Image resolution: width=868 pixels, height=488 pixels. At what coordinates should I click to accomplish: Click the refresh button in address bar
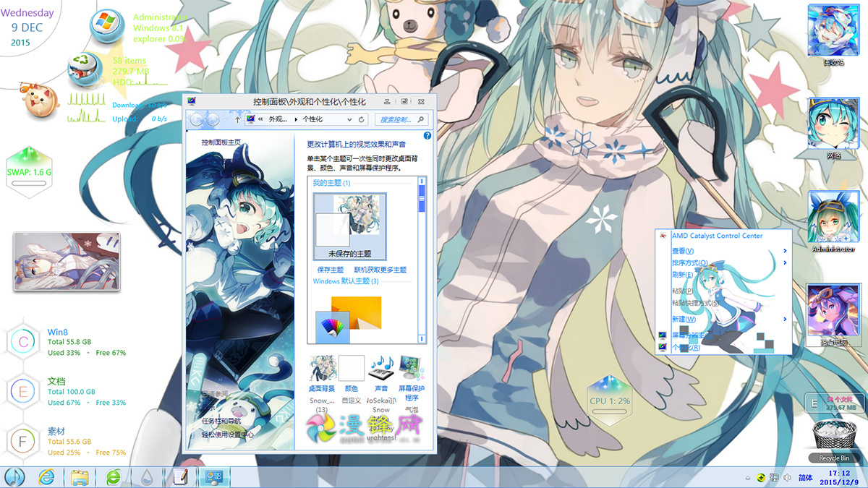click(362, 119)
